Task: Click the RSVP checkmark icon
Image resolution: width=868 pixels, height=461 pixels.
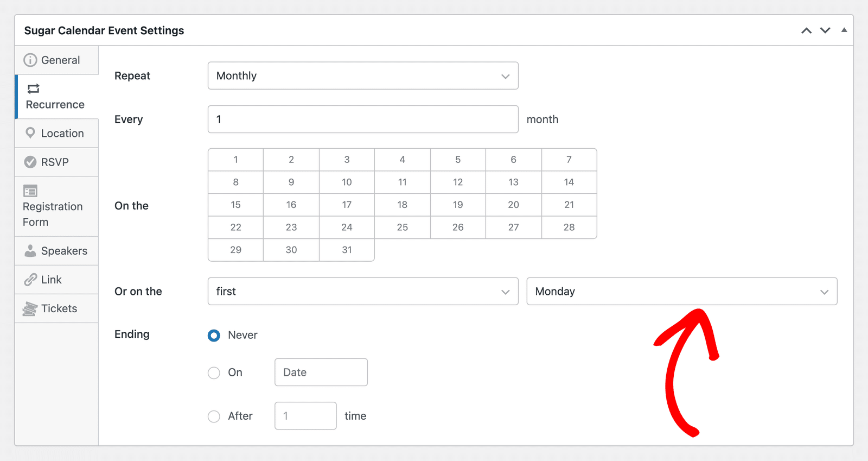Action: pyautogui.click(x=30, y=162)
